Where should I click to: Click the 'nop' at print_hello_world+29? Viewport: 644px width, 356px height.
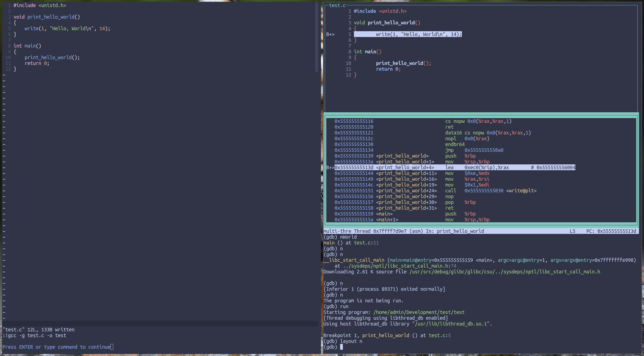(x=449, y=196)
